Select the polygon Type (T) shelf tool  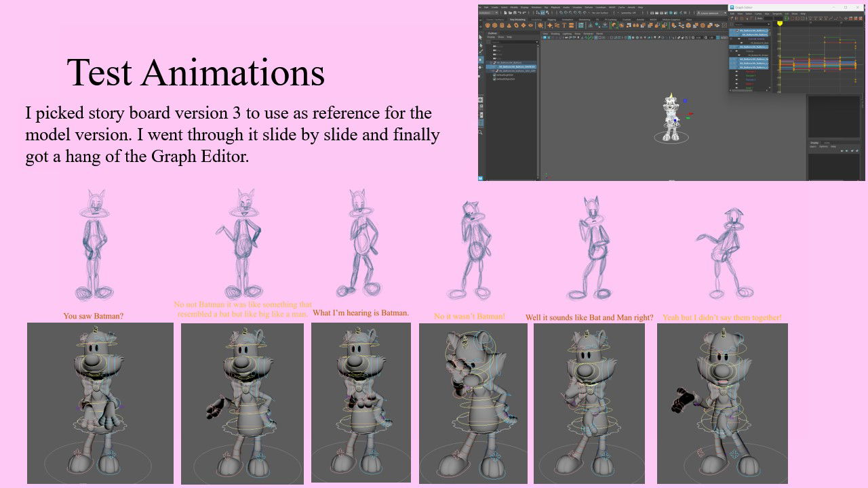[x=563, y=25]
